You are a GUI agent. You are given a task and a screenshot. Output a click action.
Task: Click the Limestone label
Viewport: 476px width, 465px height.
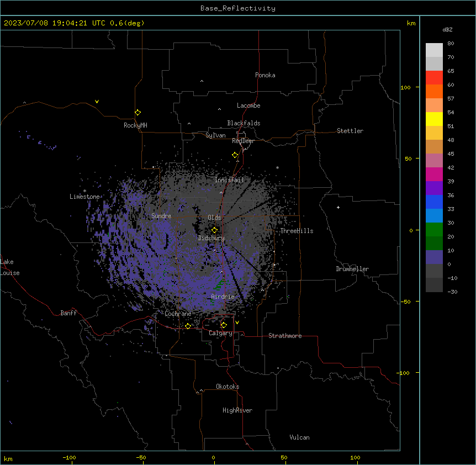pos(84,197)
